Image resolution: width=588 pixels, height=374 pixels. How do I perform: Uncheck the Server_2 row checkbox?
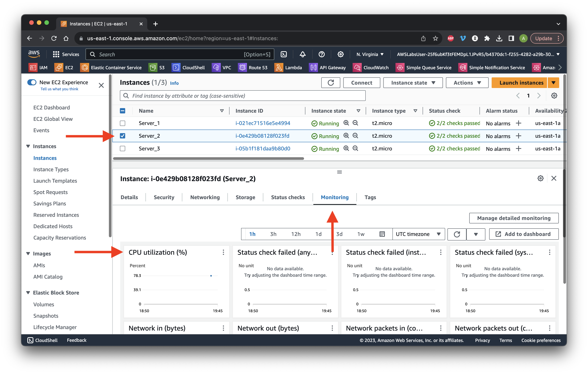click(123, 136)
